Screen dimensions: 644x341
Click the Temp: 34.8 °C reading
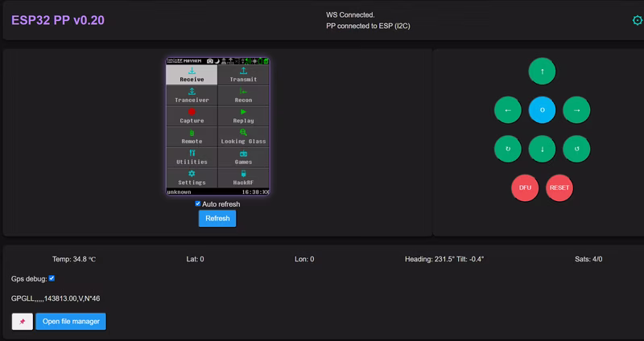tap(74, 259)
